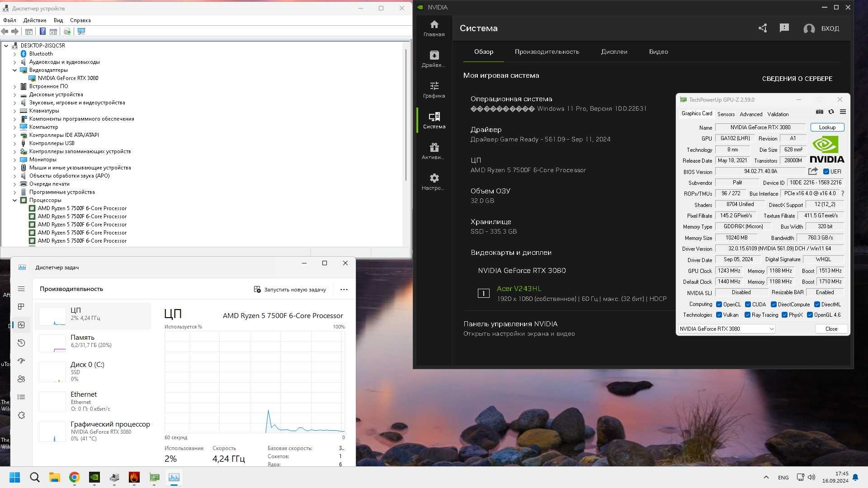868x488 pixels.
Task: Open Processes icon in Task Manager sidebar
Action: (x=21, y=307)
